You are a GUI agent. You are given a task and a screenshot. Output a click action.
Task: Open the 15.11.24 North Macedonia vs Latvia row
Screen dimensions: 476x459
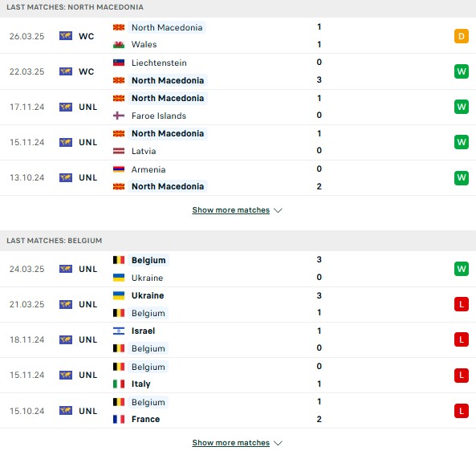tap(238, 142)
